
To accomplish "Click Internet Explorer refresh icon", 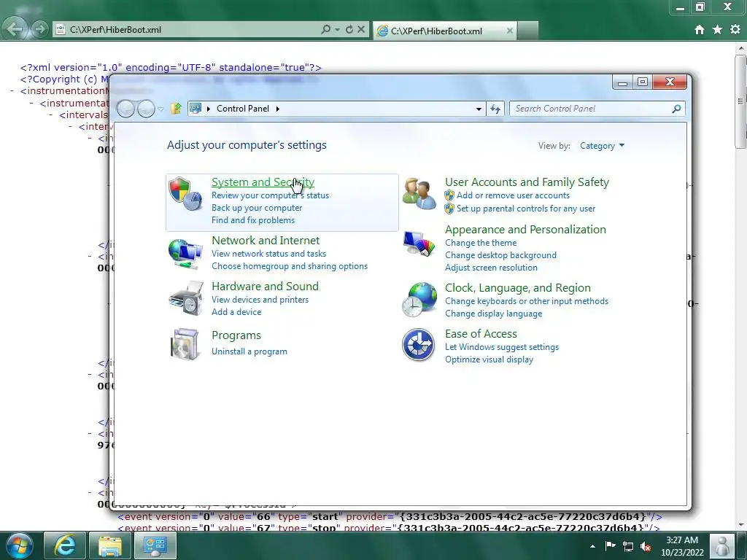I will 349,29.
